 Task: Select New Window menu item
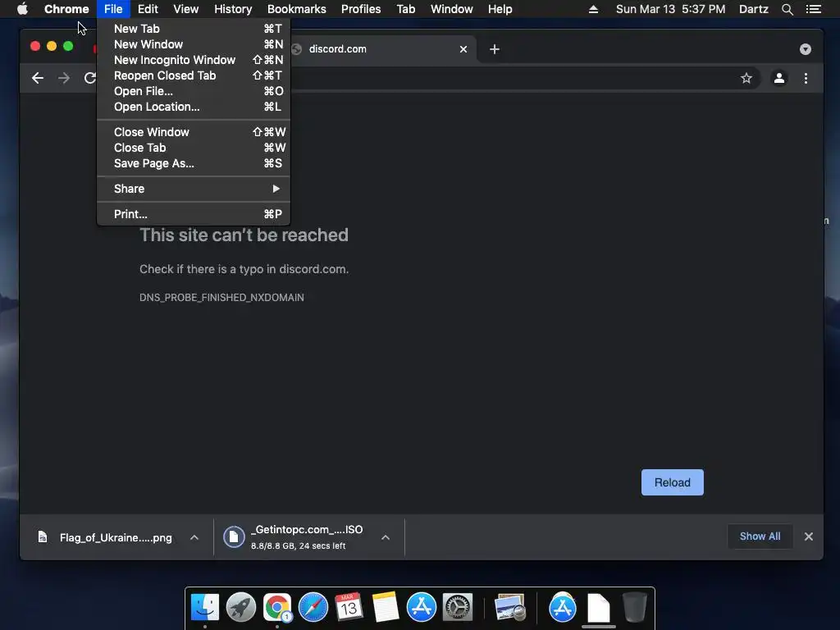pos(194,44)
